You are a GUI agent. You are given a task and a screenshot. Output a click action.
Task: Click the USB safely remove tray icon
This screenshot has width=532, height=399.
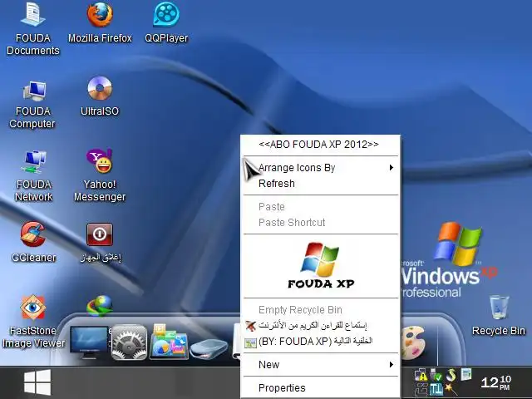click(436, 375)
